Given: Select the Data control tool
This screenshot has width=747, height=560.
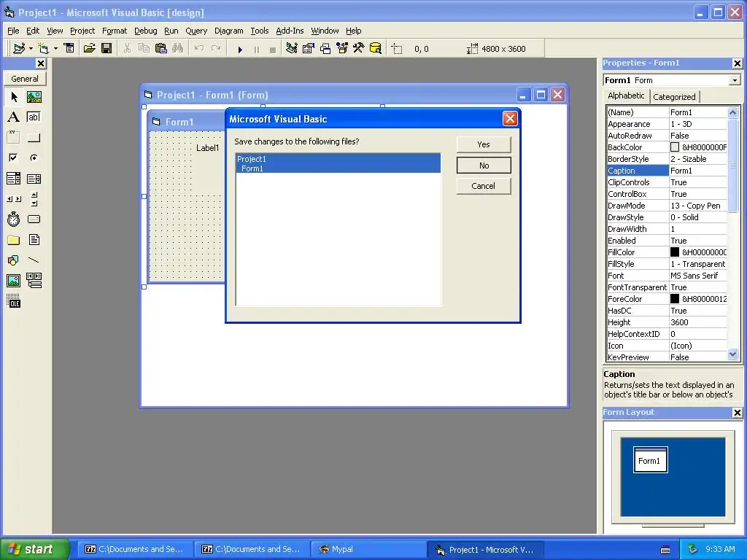Looking at the screenshot, I should pyautogui.click(x=34, y=281).
